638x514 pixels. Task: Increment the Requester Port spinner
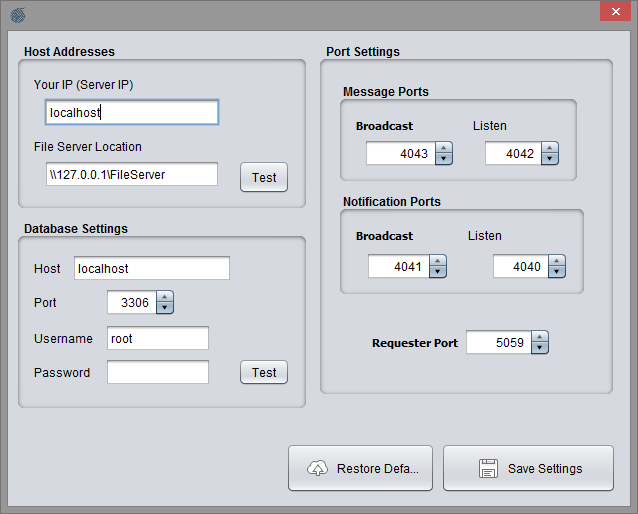(540, 337)
